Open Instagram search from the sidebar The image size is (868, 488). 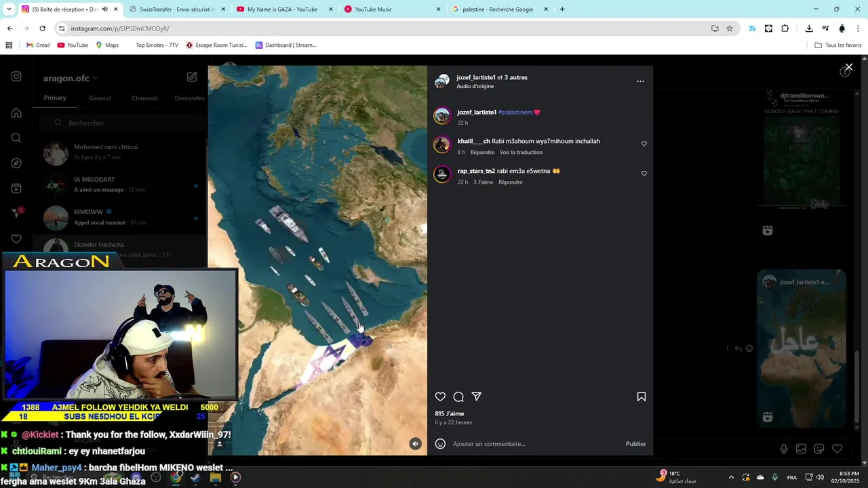pyautogui.click(x=16, y=138)
